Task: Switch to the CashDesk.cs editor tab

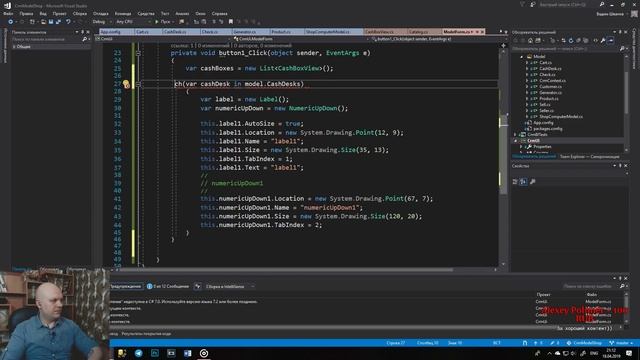Action: point(181,32)
